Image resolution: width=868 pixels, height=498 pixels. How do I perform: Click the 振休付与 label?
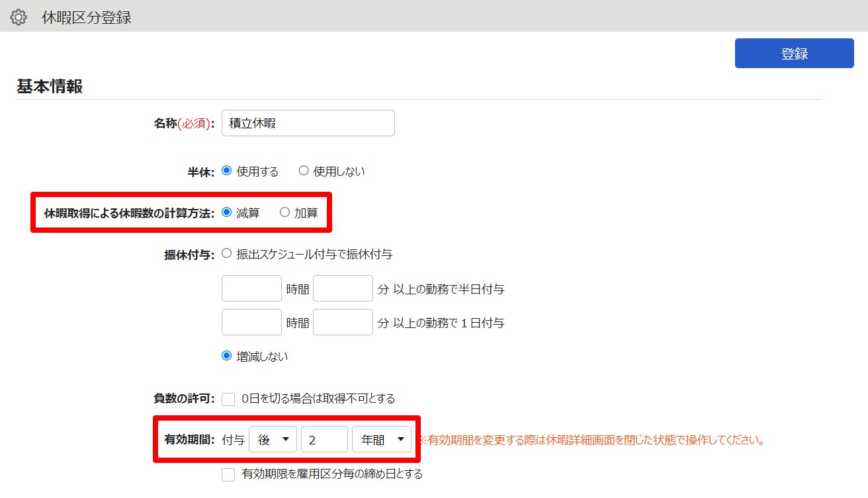pyautogui.click(x=189, y=255)
